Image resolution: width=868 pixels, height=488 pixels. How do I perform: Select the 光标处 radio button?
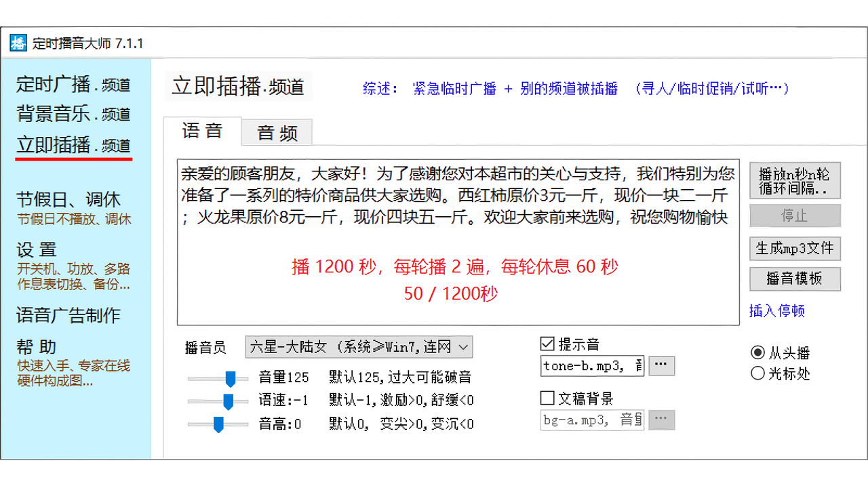tap(757, 373)
